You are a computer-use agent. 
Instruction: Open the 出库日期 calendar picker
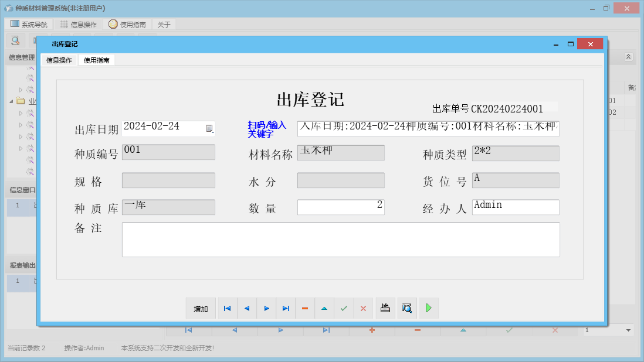pyautogui.click(x=210, y=128)
